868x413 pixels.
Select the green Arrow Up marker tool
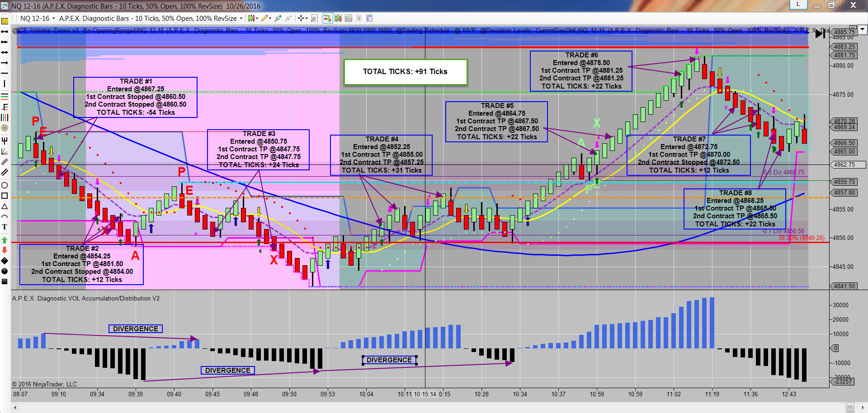click(5, 239)
